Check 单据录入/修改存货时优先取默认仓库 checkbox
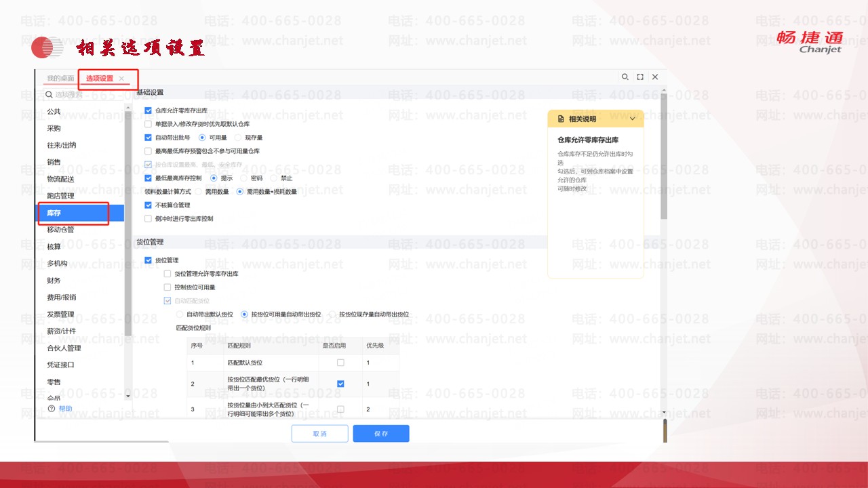The image size is (868, 488). pos(148,124)
